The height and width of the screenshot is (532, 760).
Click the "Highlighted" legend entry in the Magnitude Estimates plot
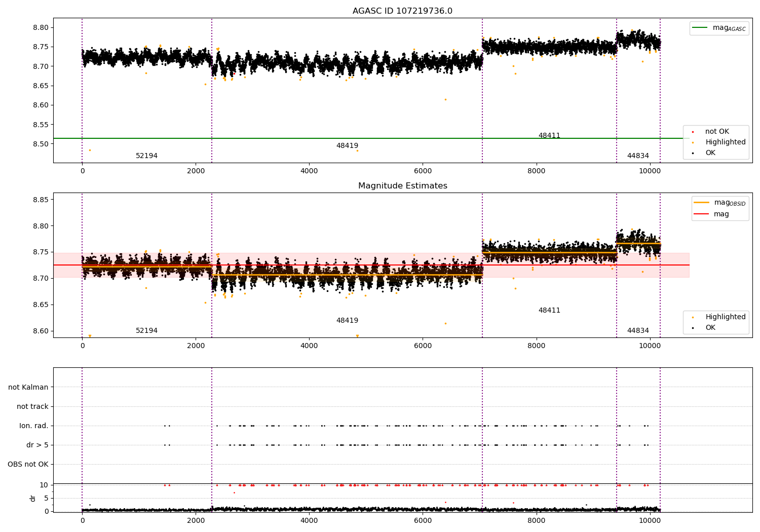725,317
